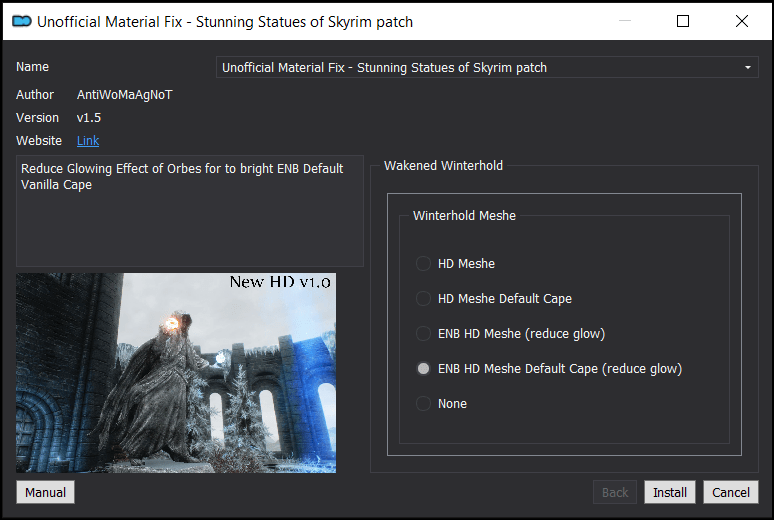Image resolution: width=774 pixels, height=520 pixels.
Task: Minimize the installer window
Action: (x=625, y=21)
